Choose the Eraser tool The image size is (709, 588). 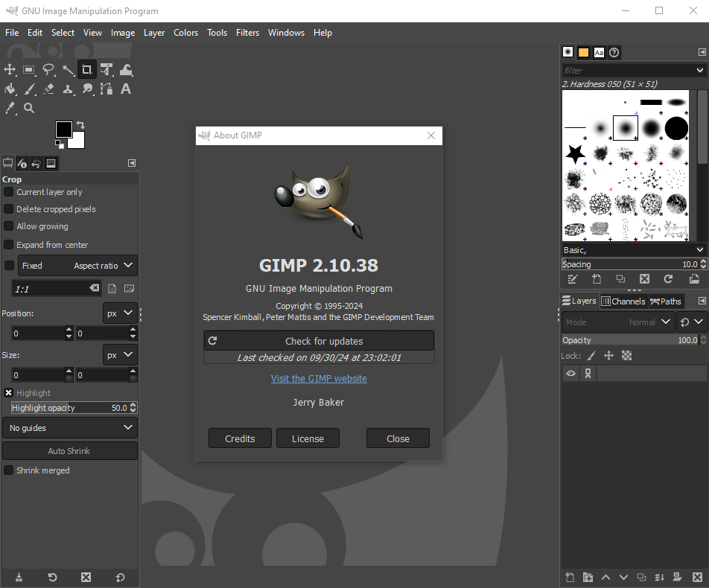click(48, 89)
